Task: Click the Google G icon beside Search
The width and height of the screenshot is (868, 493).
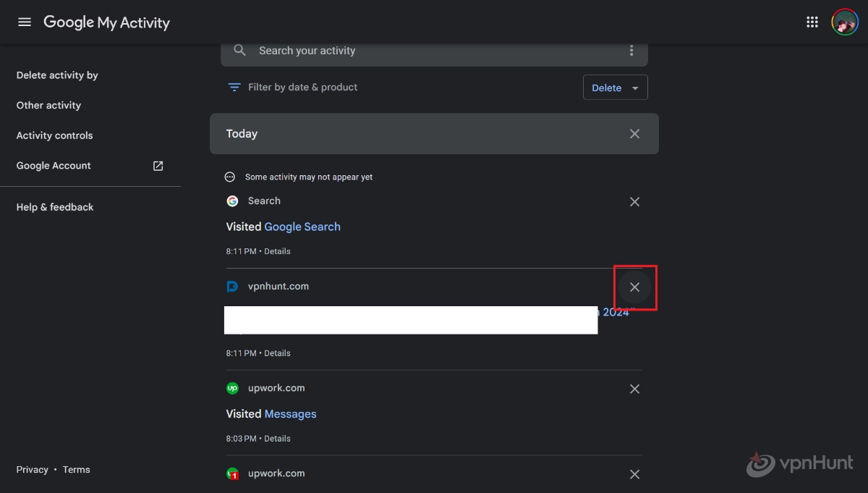Action: click(x=232, y=201)
